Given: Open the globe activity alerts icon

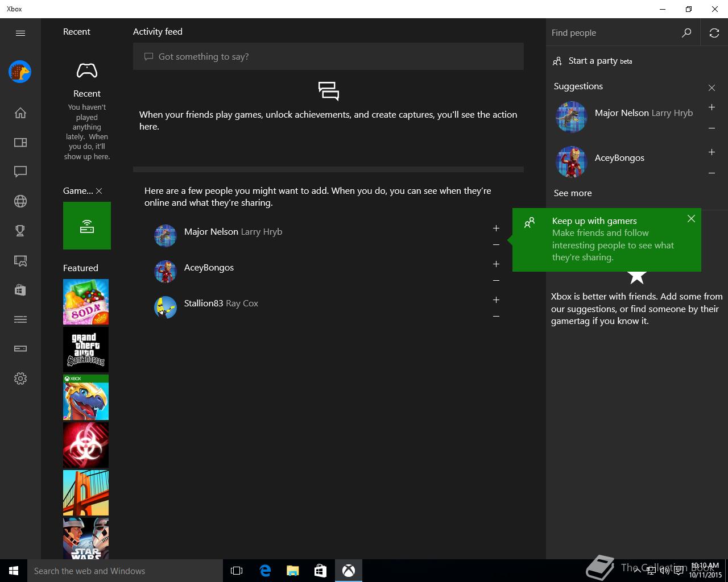Looking at the screenshot, I should 20,201.
